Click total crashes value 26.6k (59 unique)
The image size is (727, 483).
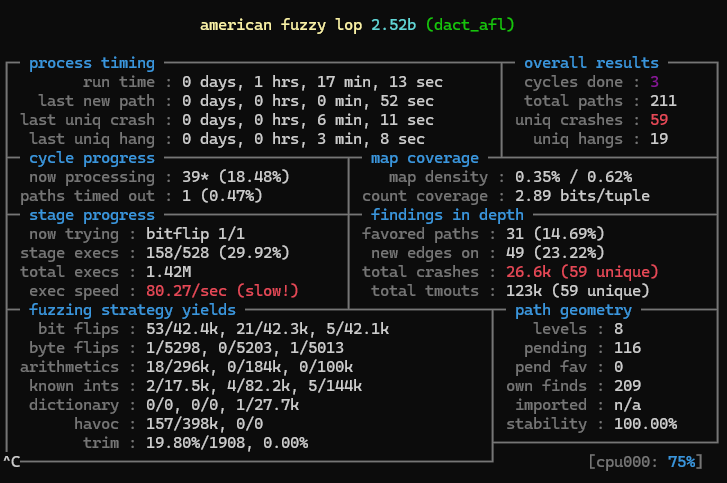point(582,272)
